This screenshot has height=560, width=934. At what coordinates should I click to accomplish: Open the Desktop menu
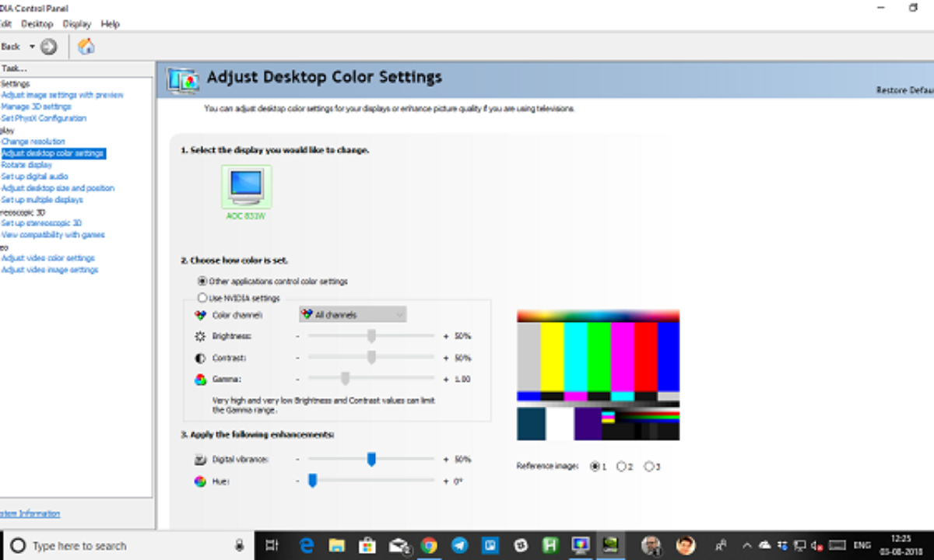point(37,24)
